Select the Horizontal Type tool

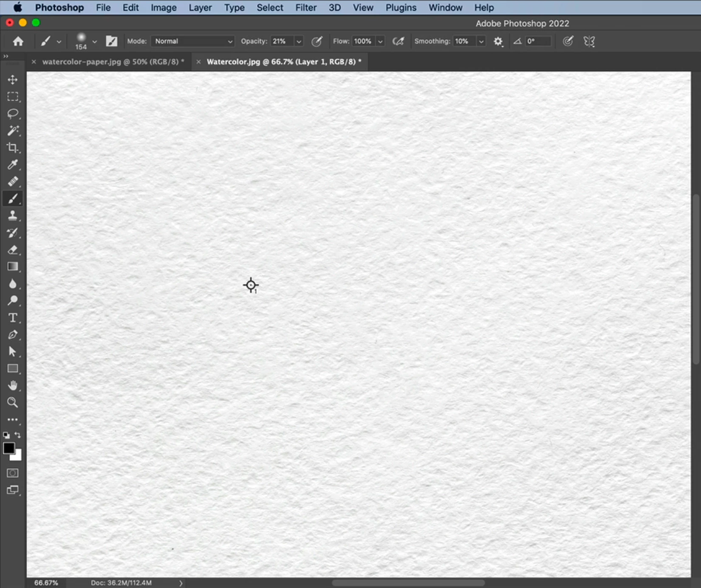pyautogui.click(x=13, y=317)
